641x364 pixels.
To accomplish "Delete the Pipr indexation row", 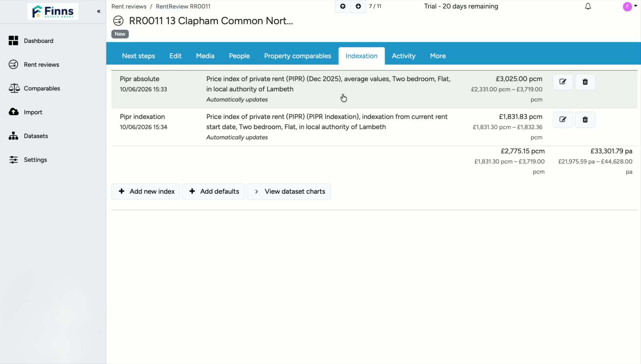I will [585, 120].
